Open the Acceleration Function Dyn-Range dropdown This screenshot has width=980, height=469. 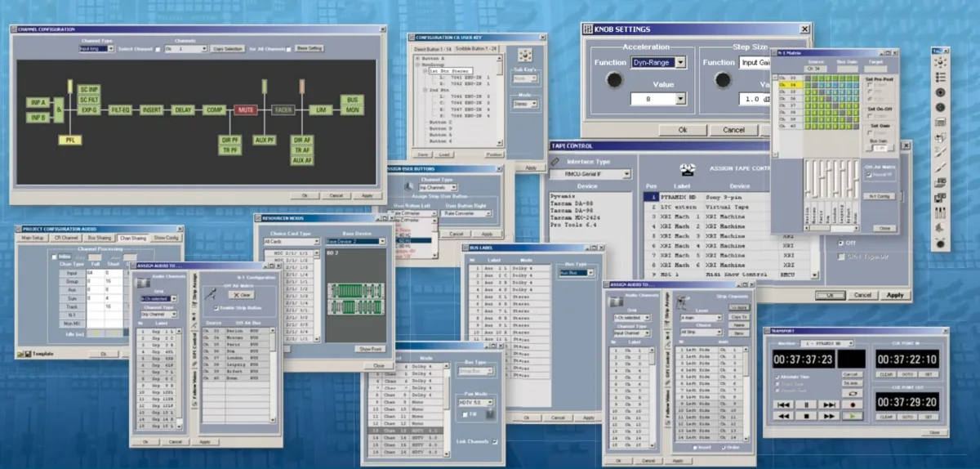(x=658, y=62)
